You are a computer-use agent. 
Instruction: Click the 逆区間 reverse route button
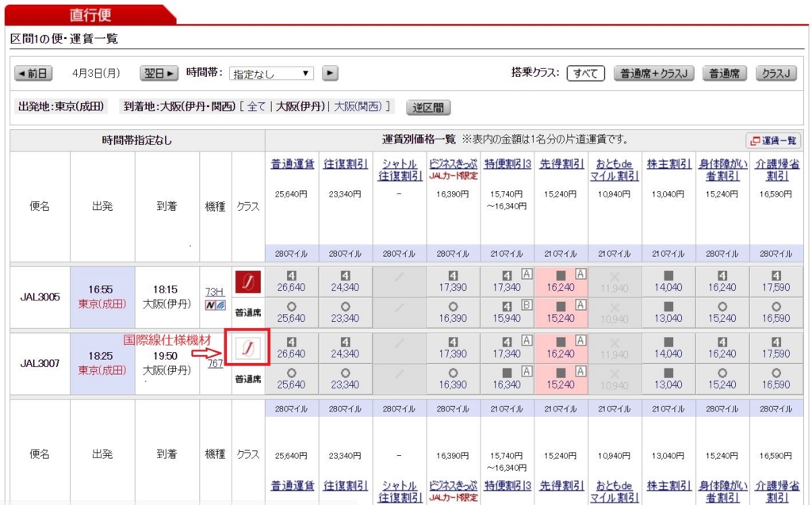428,108
